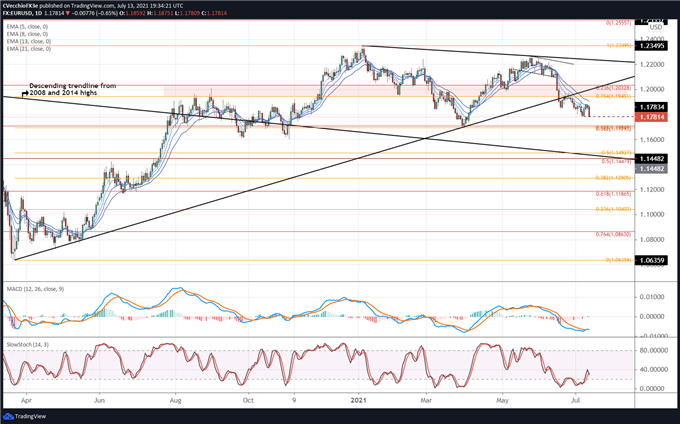Click the Aug label on time axis
This screenshot has height=424, width=680.
175,400
